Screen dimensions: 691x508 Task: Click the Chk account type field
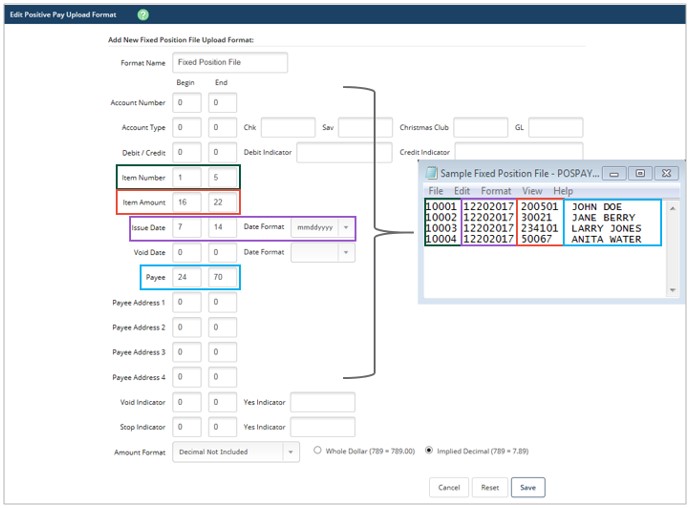coord(288,127)
